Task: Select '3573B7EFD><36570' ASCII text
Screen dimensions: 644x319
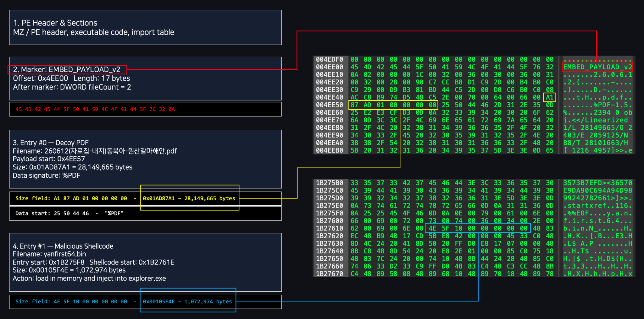Action: click(x=597, y=183)
